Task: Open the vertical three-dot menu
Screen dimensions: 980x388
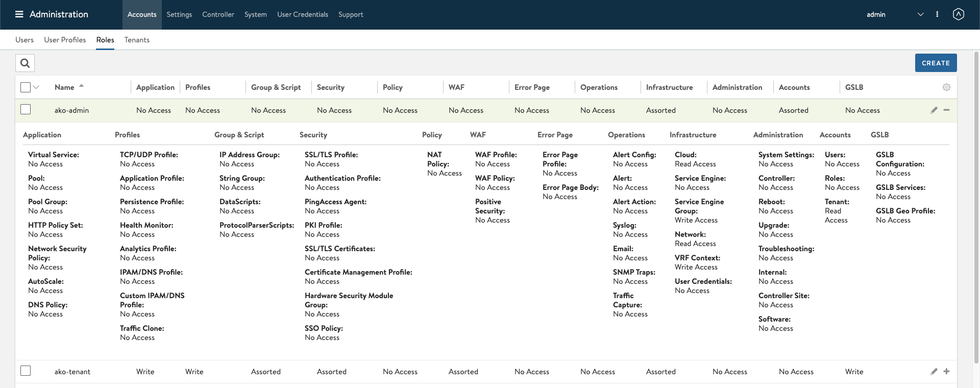Action: (937, 14)
